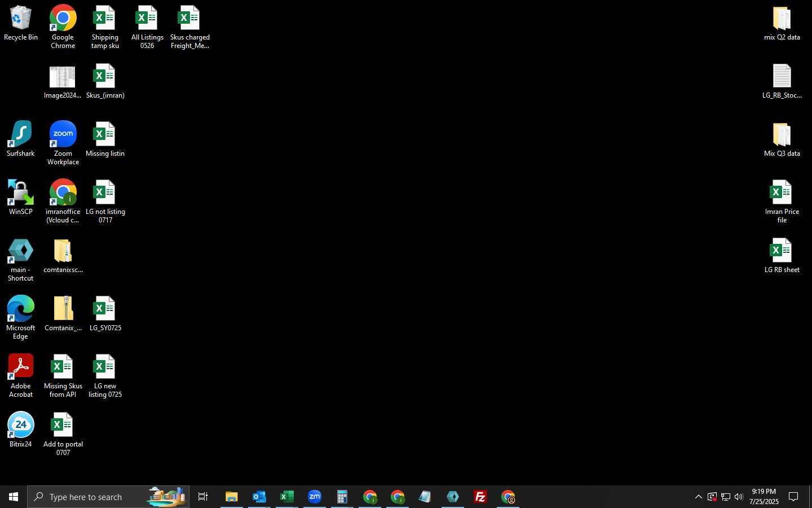812x508 pixels.
Task: Expand the hidden system tray icons
Action: 698,497
